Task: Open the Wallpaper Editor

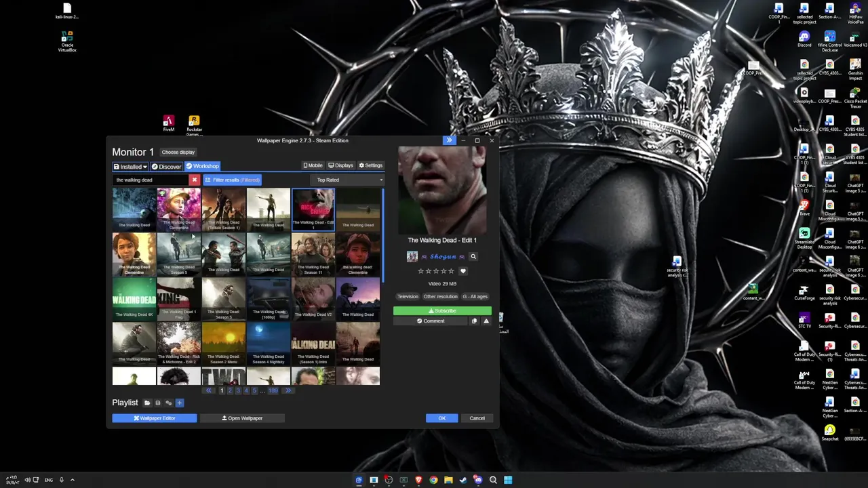Action: pos(155,418)
